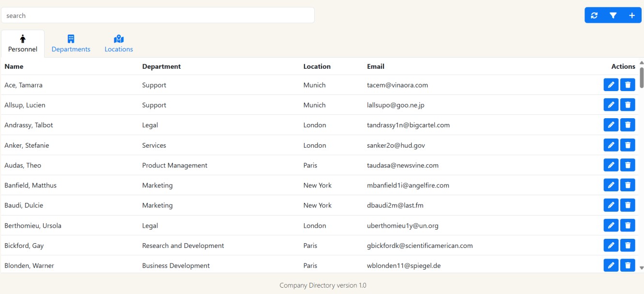Switch to the Departments tab
Screen dimensions: 644x294
coord(71,49)
